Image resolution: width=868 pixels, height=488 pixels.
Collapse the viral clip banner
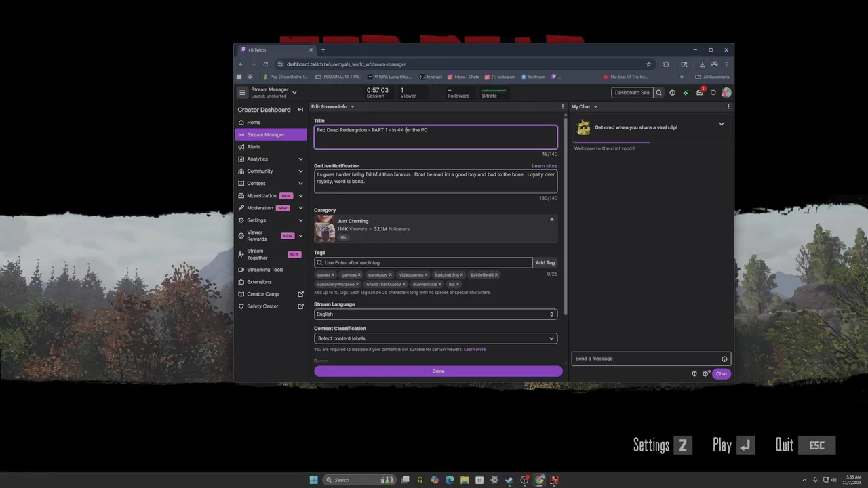722,124
